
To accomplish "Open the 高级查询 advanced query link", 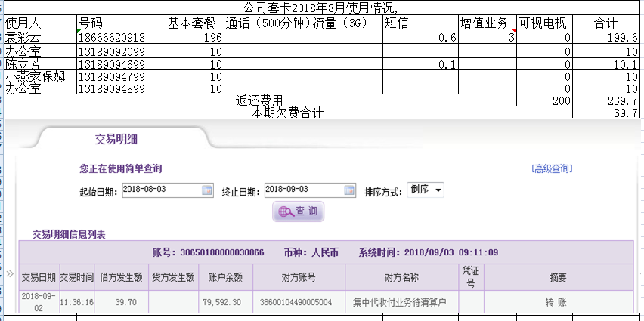I will point(552,168).
